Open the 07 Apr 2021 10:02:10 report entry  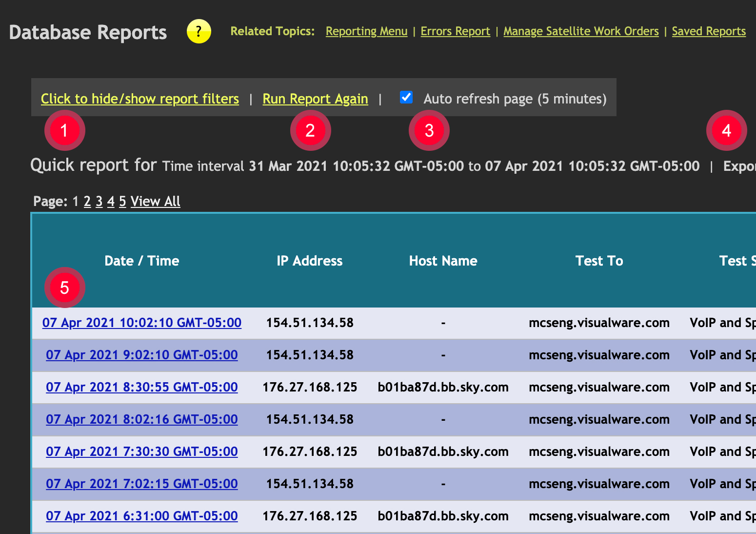(x=142, y=323)
